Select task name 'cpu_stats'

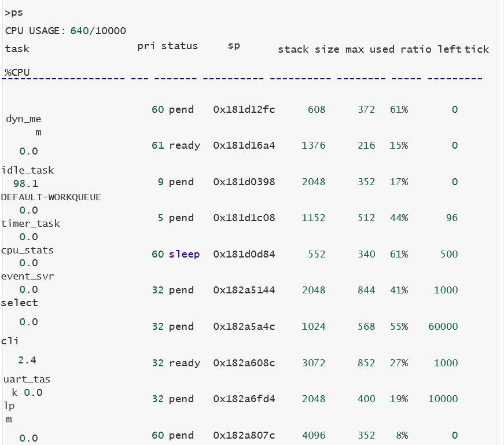[x=27, y=251]
